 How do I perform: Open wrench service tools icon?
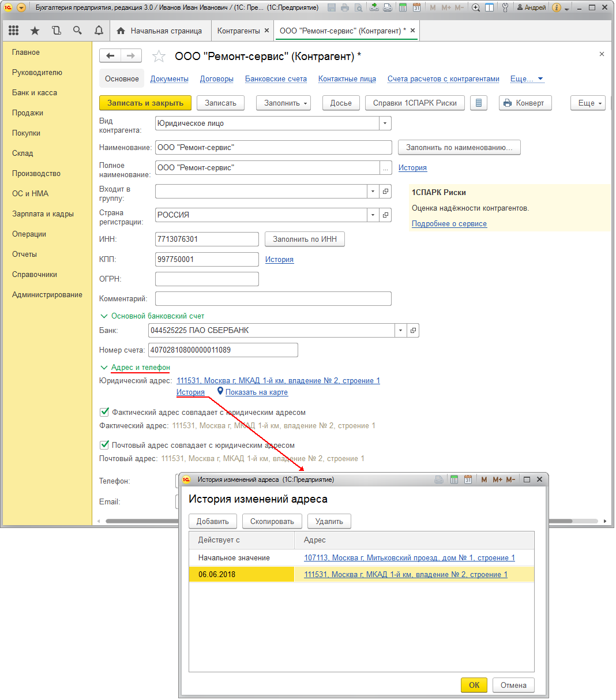tap(505, 8)
